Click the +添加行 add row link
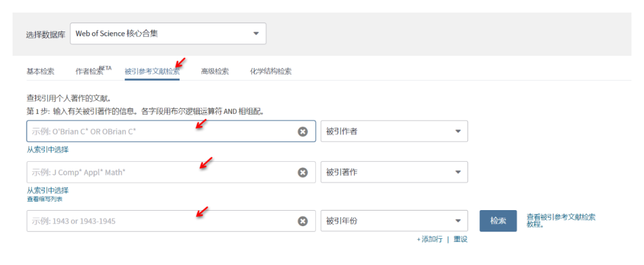The height and width of the screenshot is (265, 644). pyautogui.click(x=429, y=239)
